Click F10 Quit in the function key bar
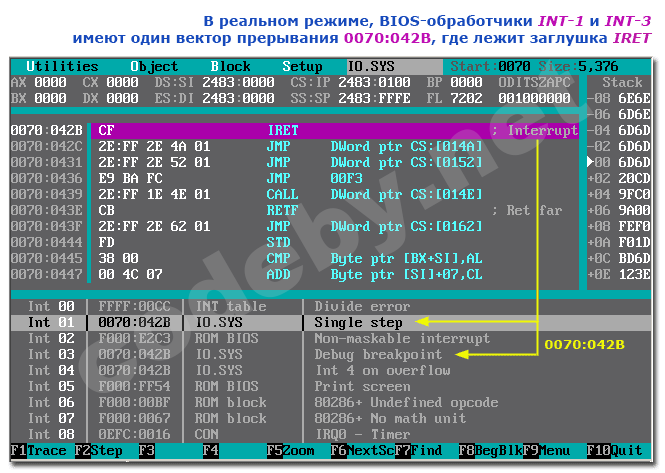 [x=615, y=451]
